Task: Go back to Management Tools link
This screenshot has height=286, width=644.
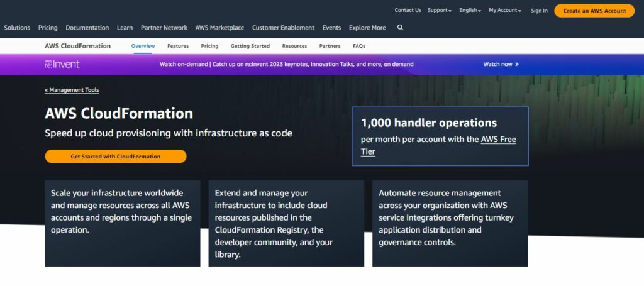Action: tap(72, 90)
